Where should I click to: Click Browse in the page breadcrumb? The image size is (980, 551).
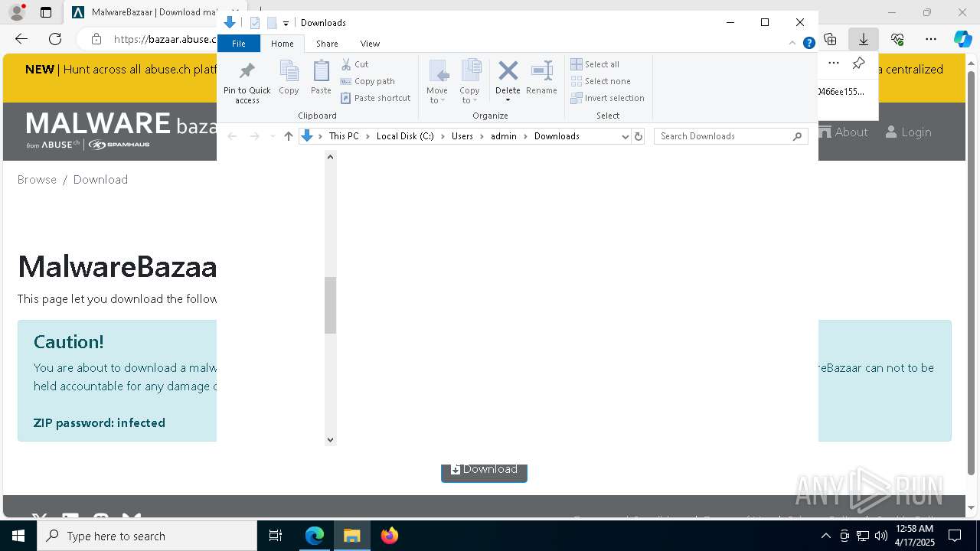point(37,179)
